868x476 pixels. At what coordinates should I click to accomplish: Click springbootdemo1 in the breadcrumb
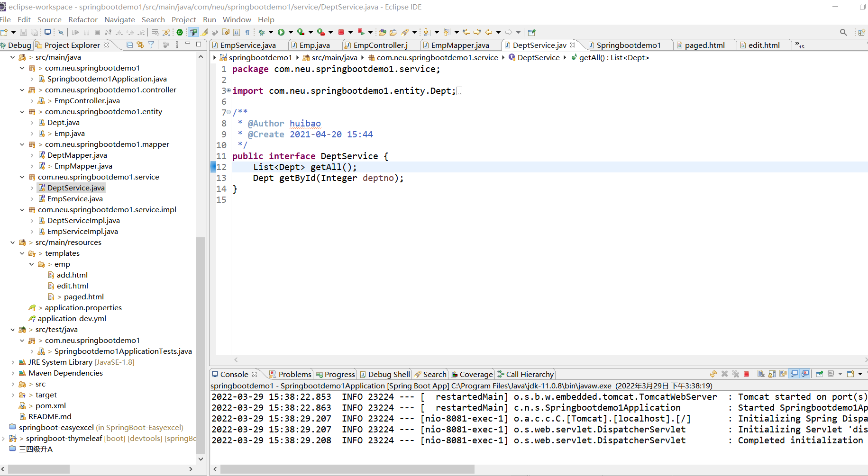260,57
